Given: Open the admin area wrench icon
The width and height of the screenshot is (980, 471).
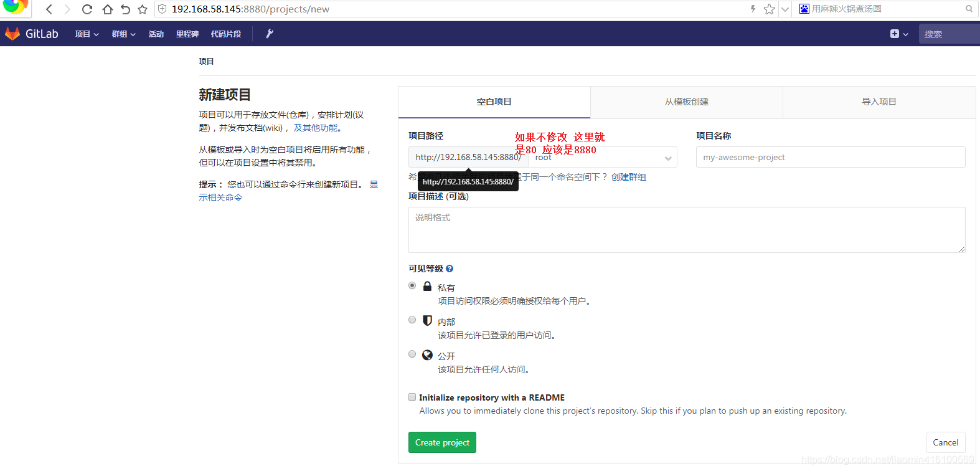Looking at the screenshot, I should click(270, 34).
